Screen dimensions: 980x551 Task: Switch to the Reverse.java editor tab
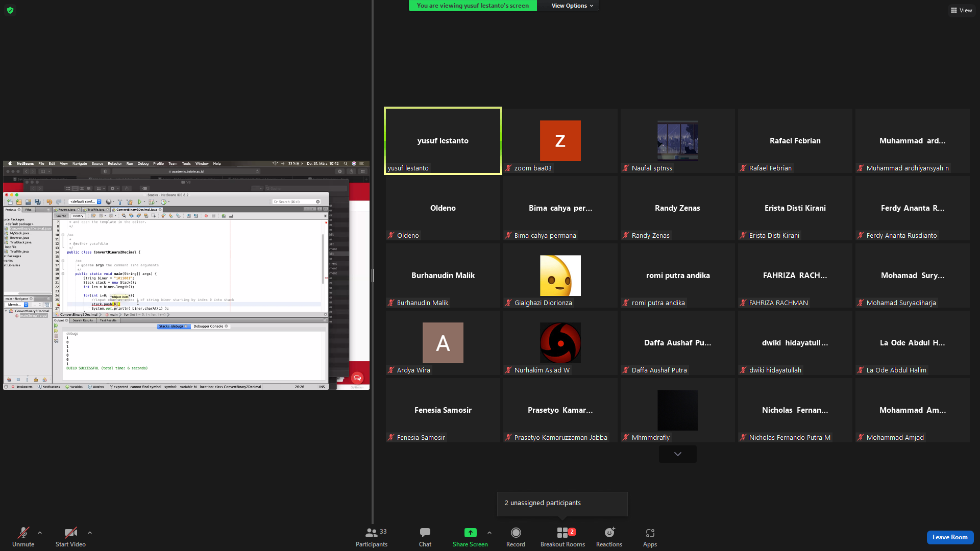point(66,210)
